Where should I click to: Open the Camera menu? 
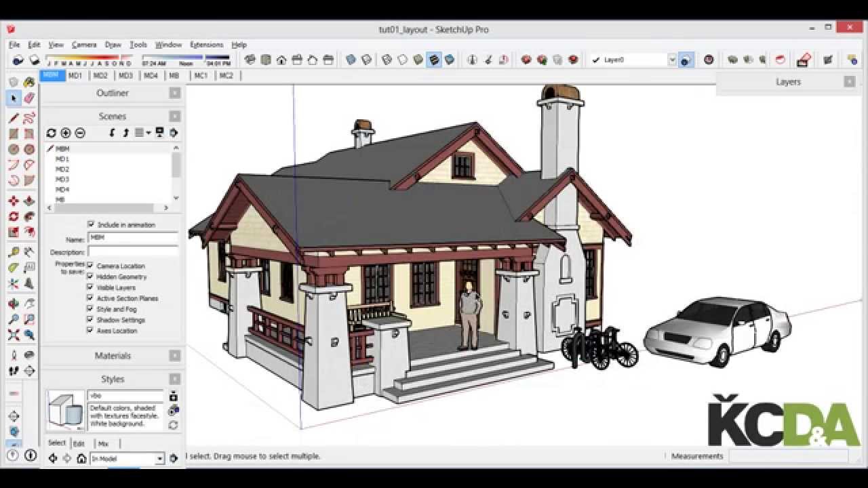pyautogui.click(x=84, y=45)
